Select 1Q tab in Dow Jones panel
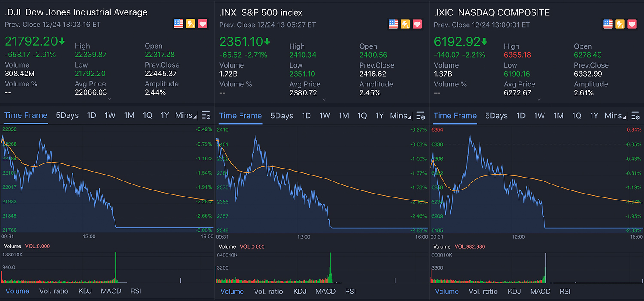The height and width of the screenshot is (301, 644). [x=147, y=115]
